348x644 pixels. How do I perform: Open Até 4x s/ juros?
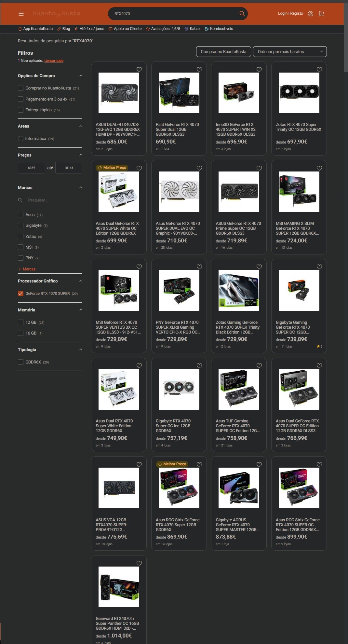pos(89,29)
